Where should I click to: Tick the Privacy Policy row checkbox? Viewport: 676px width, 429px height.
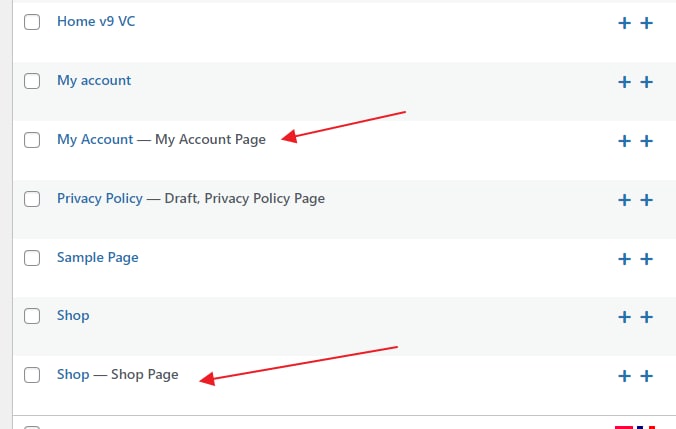point(32,199)
